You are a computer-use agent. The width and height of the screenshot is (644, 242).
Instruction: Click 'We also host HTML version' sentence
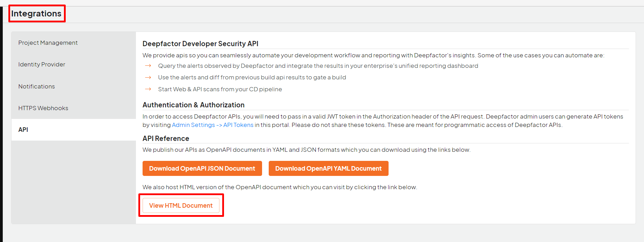[280, 187]
